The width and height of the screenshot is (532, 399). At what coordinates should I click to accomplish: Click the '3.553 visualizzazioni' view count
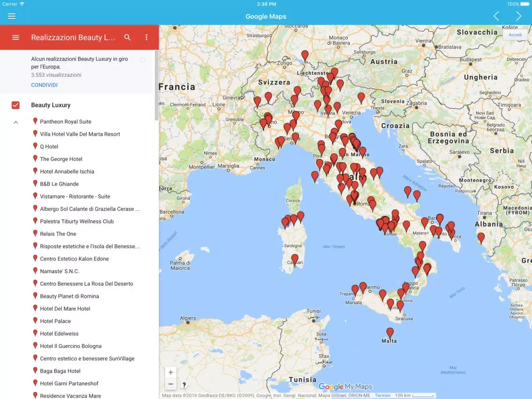click(x=56, y=74)
